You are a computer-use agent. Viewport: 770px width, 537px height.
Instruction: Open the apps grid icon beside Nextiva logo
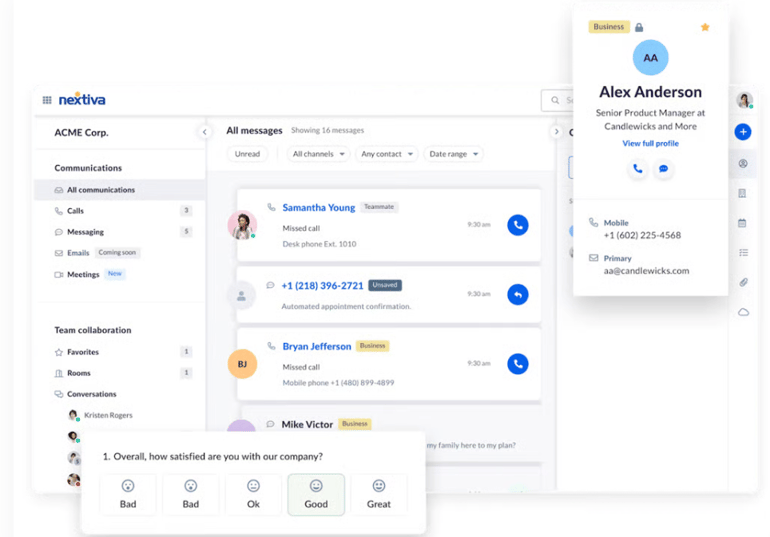(47, 100)
